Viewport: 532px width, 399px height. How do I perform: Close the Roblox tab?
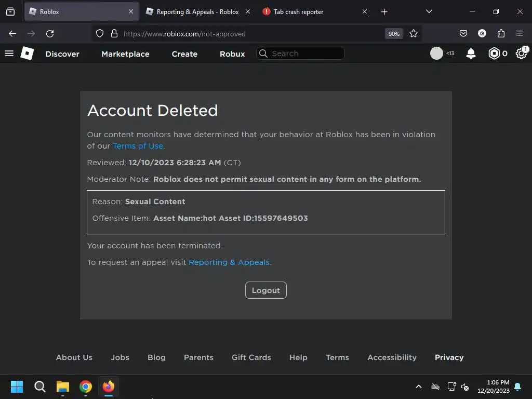click(x=131, y=11)
